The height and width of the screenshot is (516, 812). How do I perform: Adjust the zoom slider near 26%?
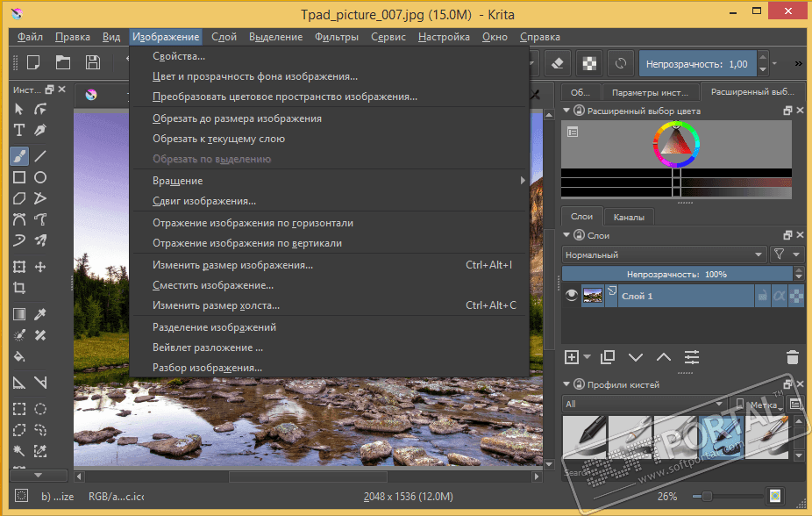730,497
